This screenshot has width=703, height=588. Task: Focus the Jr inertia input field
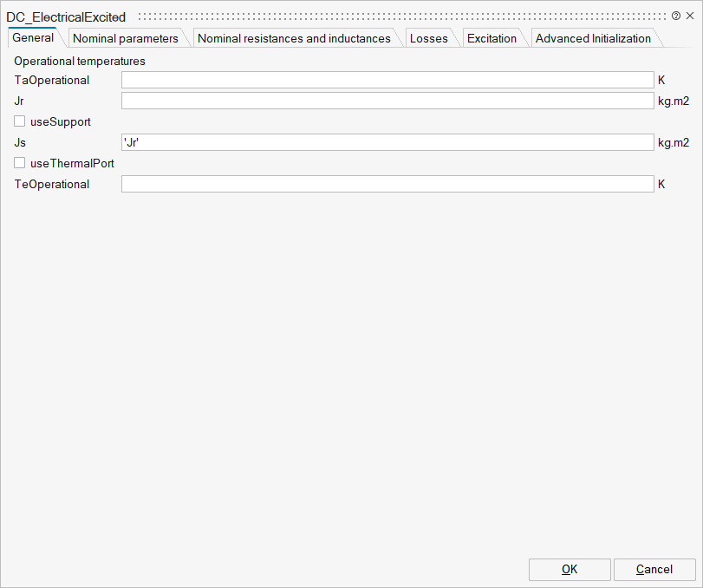click(387, 101)
